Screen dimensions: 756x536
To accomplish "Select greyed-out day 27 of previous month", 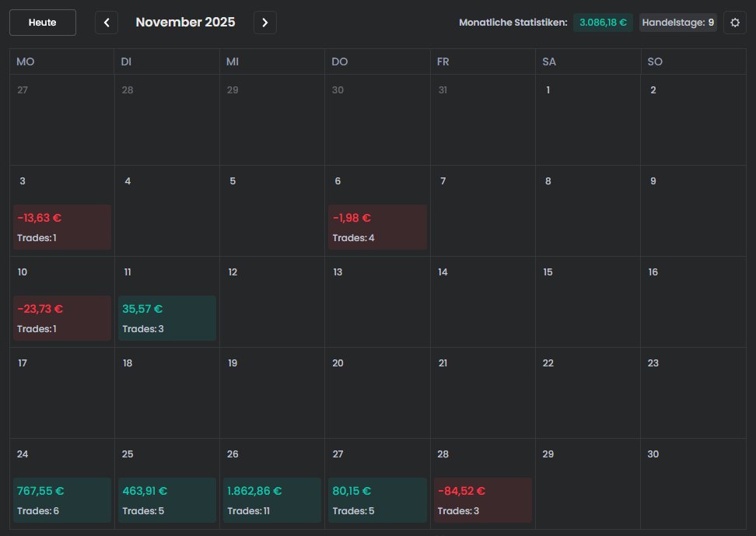I will point(62,120).
